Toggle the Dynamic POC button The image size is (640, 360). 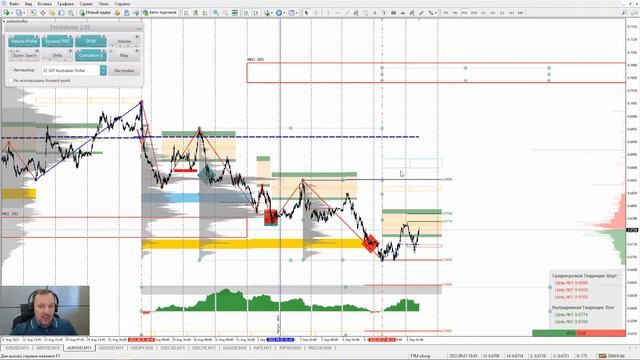tap(57, 41)
